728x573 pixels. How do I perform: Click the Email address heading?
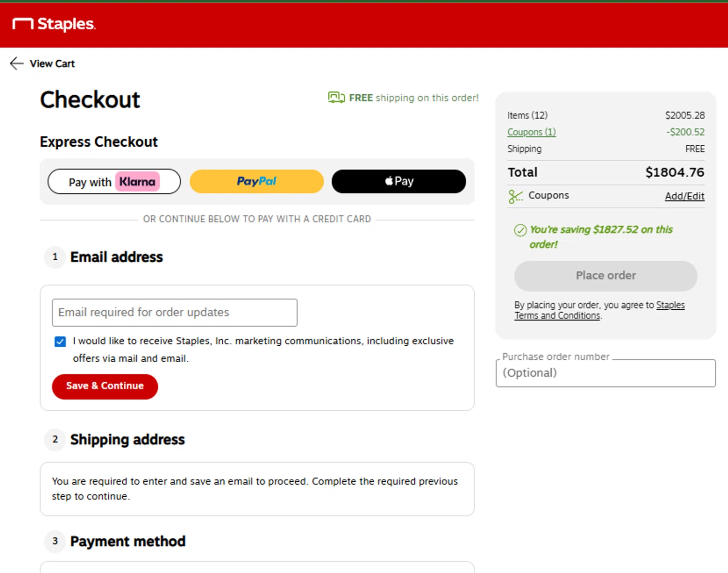116,257
